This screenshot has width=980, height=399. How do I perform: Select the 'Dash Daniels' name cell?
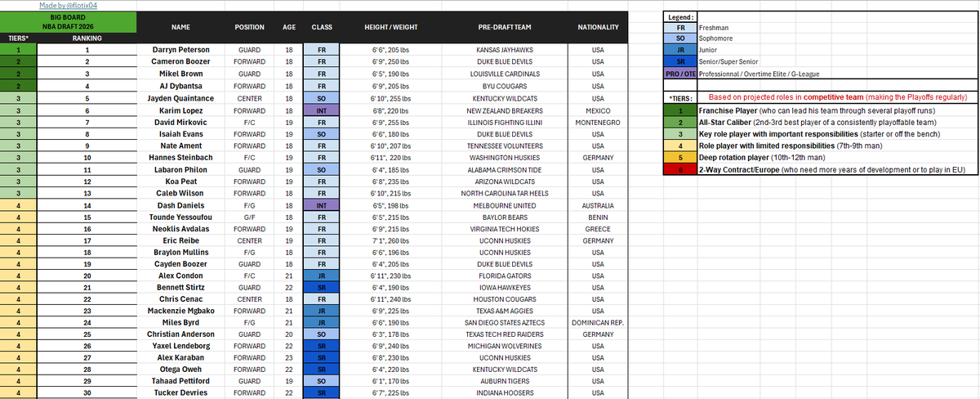[181, 205]
